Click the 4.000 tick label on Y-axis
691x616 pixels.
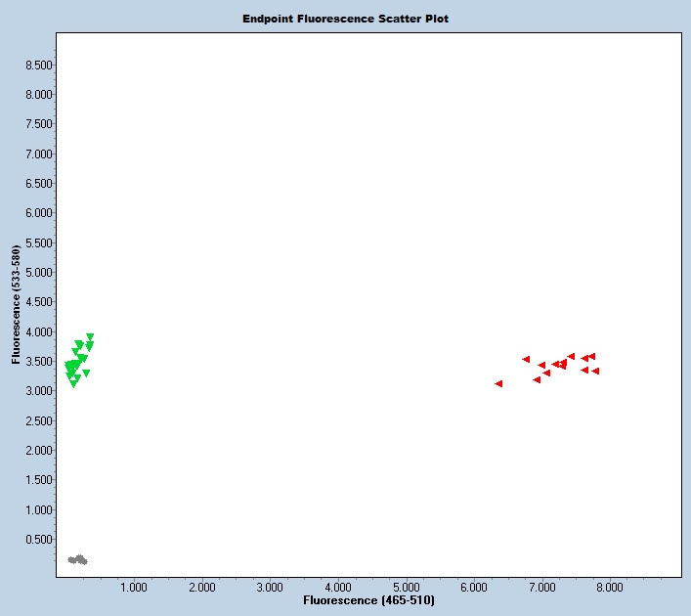[38, 332]
